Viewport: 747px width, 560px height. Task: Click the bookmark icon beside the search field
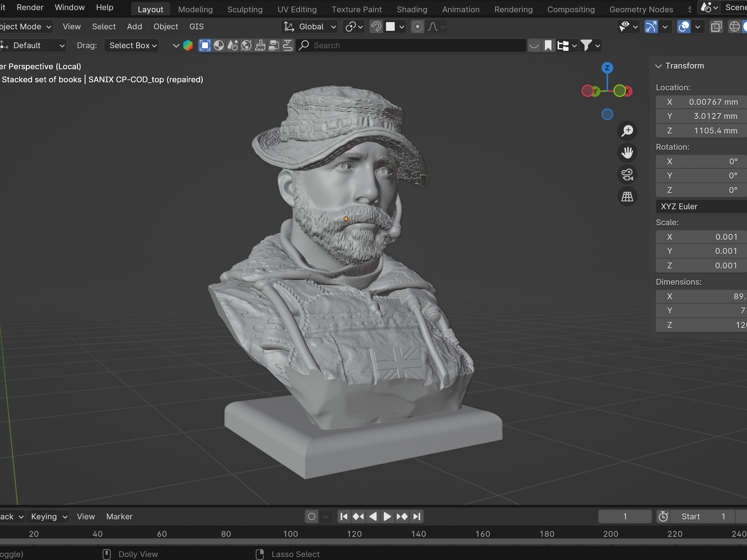tap(548, 45)
